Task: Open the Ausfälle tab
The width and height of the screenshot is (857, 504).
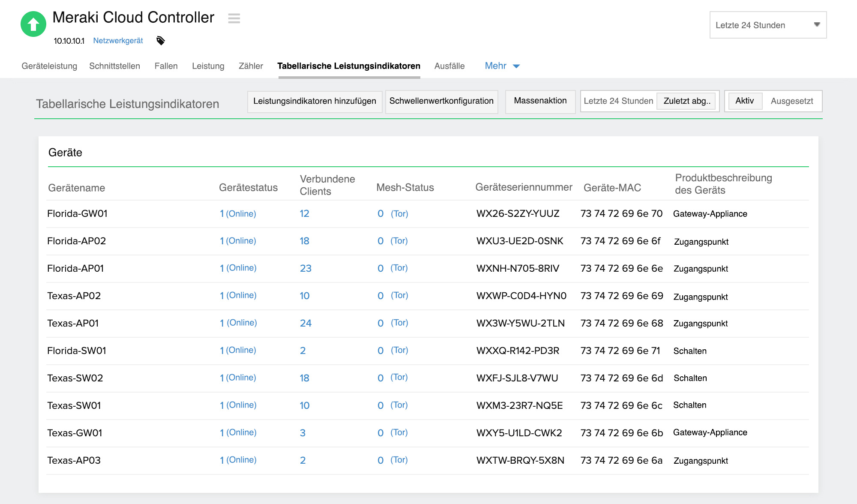Action: tap(449, 66)
